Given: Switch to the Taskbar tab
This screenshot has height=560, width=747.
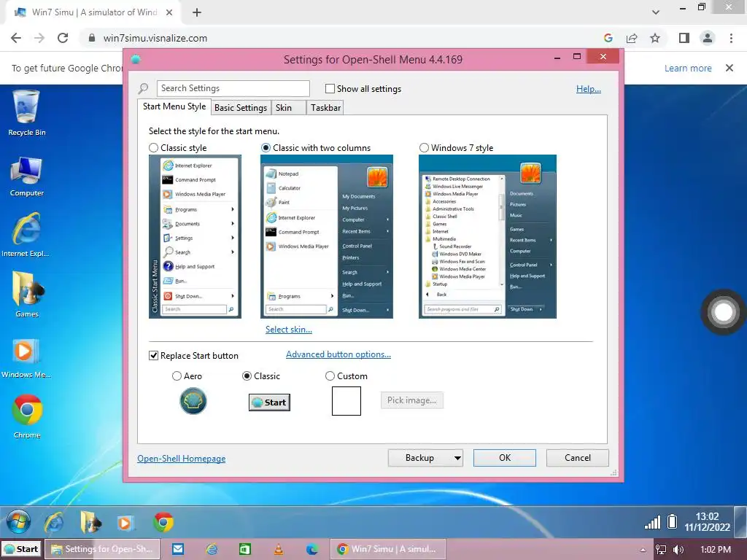Looking at the screenshot, I should (x=325, y=108).
